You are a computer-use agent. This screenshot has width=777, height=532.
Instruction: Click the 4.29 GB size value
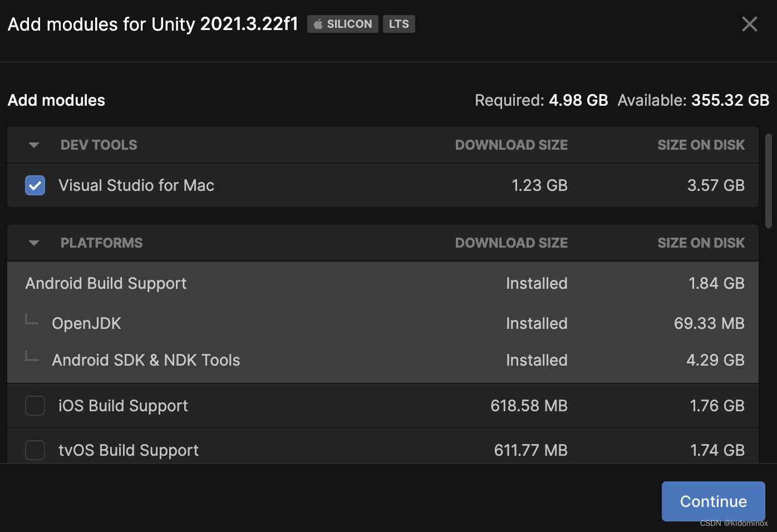tap(715, 360)
